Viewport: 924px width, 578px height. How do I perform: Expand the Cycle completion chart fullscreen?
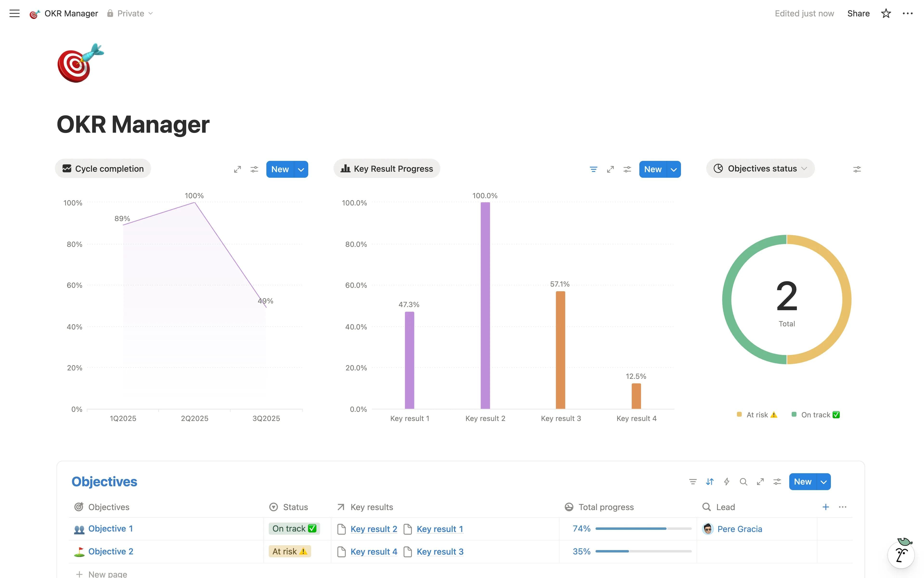point(237,169)
